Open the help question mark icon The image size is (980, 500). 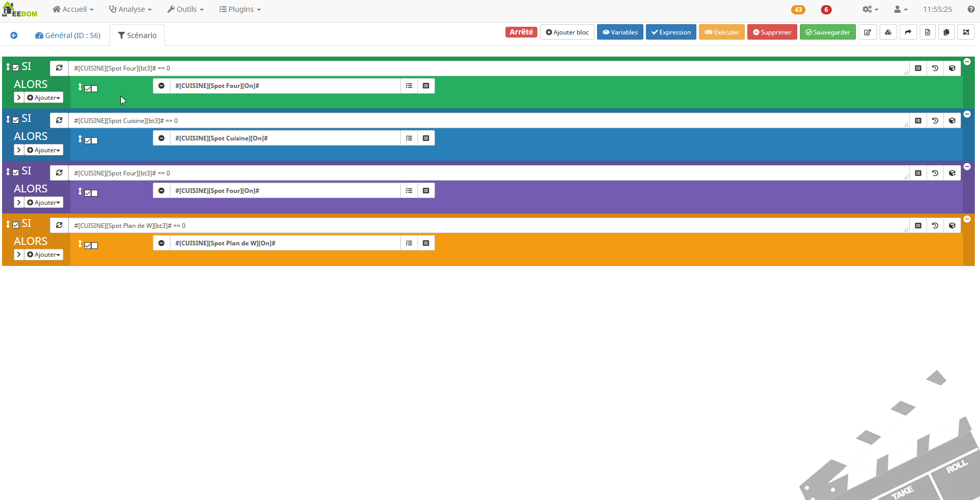(x=971, y=9)
